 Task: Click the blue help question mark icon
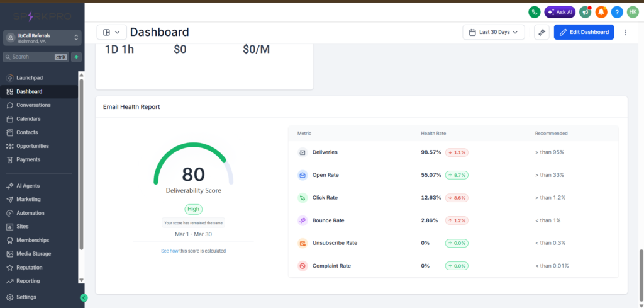click(x=617, y=12)
